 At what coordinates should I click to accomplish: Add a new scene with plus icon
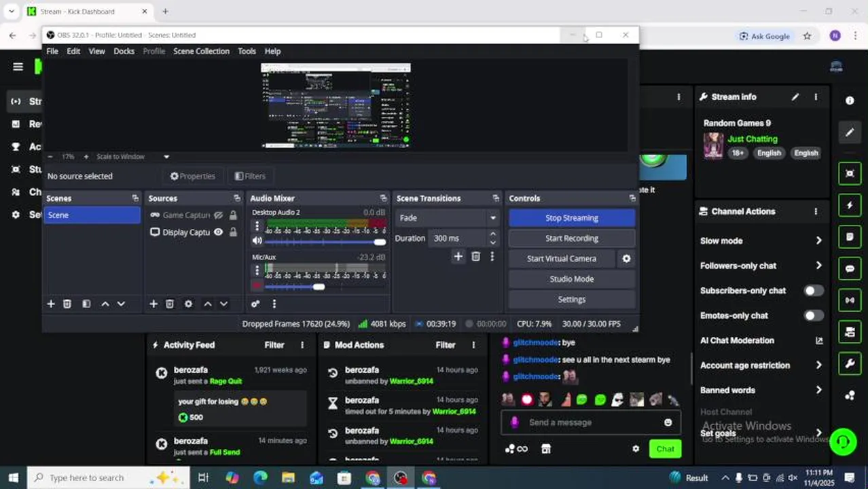click(50, 304)
